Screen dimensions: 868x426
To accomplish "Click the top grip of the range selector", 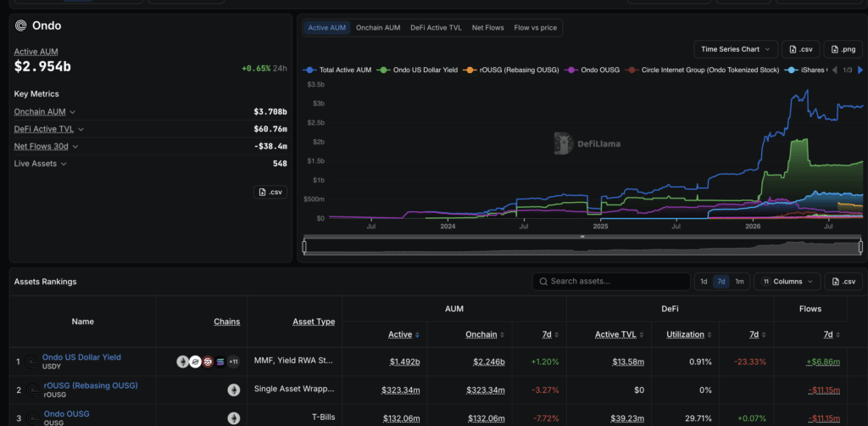I will (582, 237).
